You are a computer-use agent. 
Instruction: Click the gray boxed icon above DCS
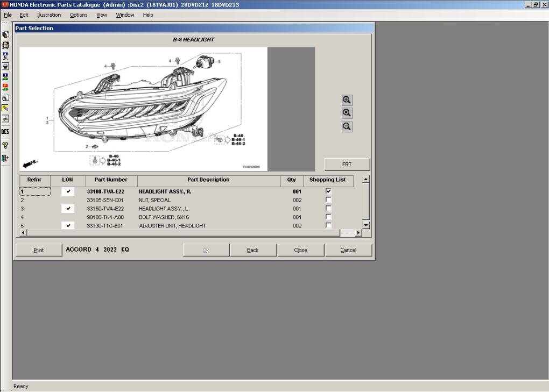[5, 118]
